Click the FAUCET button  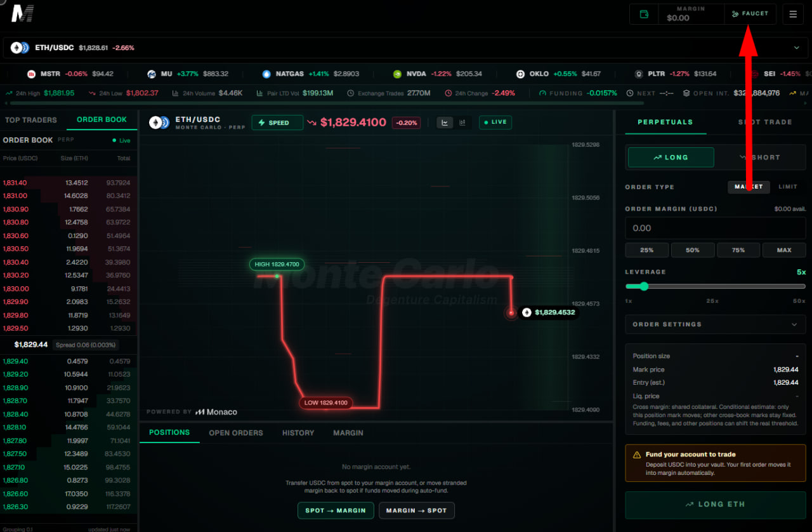pyautogui.click(x=750, y=14)
